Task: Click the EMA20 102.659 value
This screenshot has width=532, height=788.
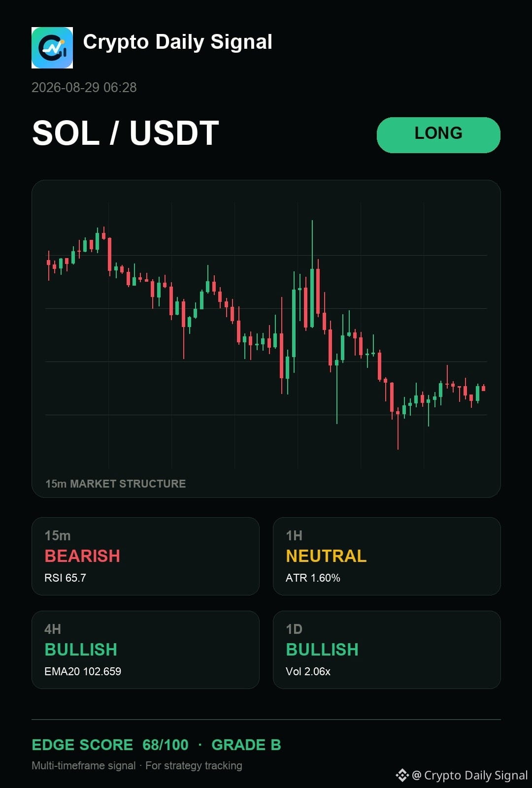Action: pos(83,671)
